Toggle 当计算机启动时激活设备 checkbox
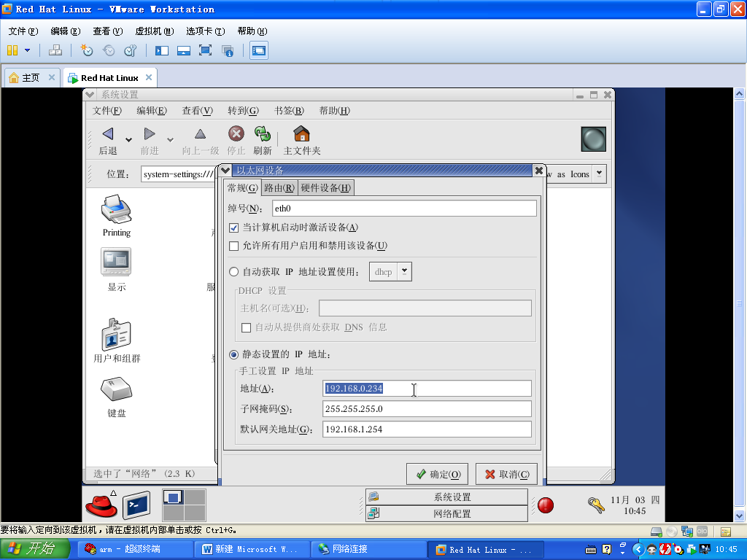This screenshot has height=560, width=747. pyautogui.click(x=233, y=227)
